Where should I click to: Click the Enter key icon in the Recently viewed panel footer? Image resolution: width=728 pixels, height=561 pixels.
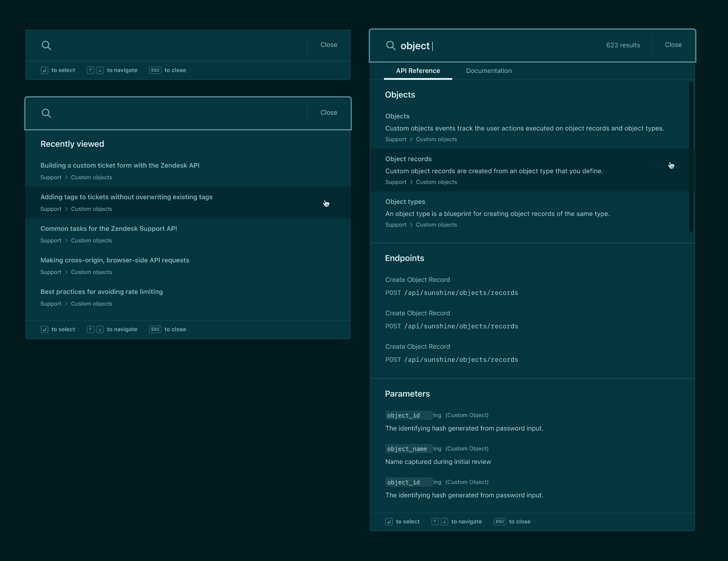pos(45,329)
